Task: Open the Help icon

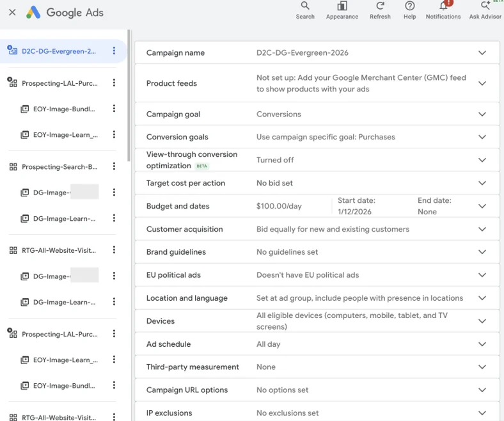Action: click(x=409, y=10)
